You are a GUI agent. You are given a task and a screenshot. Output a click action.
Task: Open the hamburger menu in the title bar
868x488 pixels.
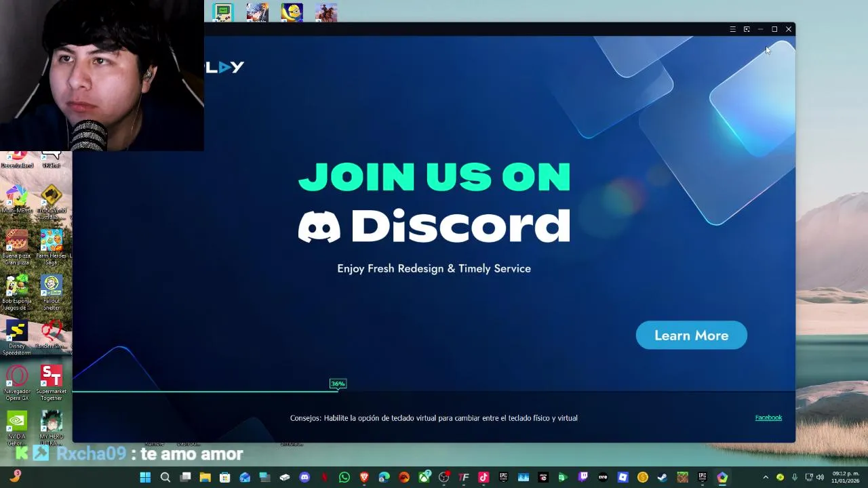(x=732, y=29)
